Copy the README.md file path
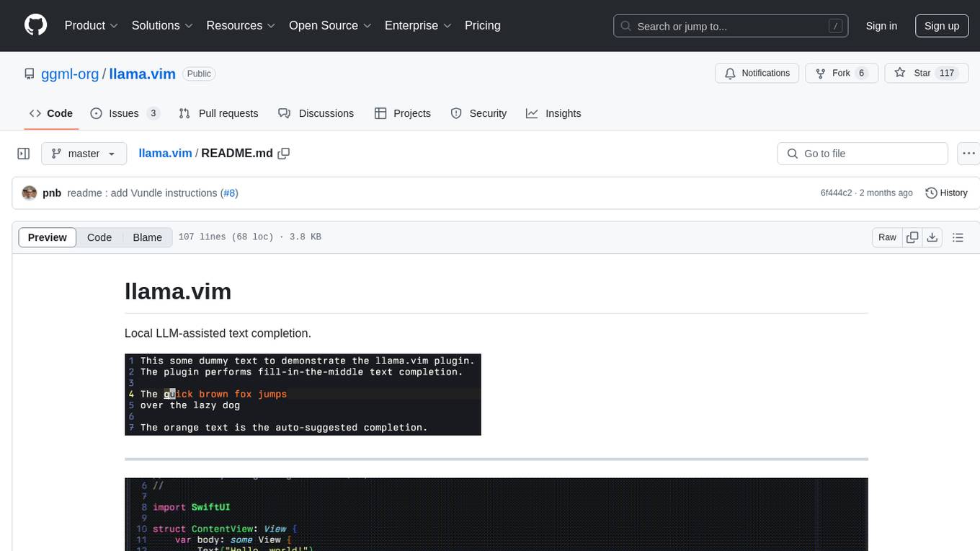 click(284, 153)
